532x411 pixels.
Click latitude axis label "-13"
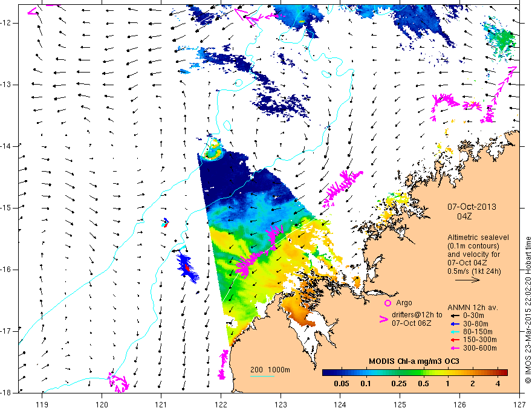(6, 85)
